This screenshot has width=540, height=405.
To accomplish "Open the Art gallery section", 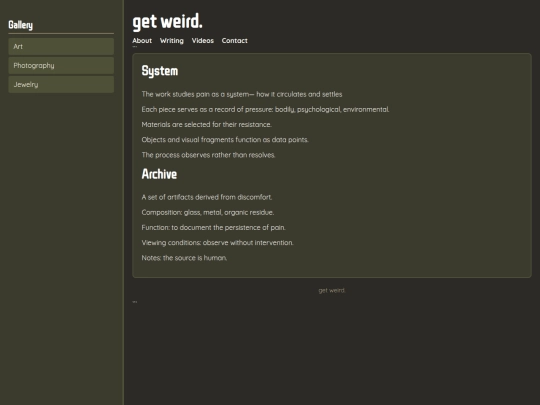I will point(61,46).
